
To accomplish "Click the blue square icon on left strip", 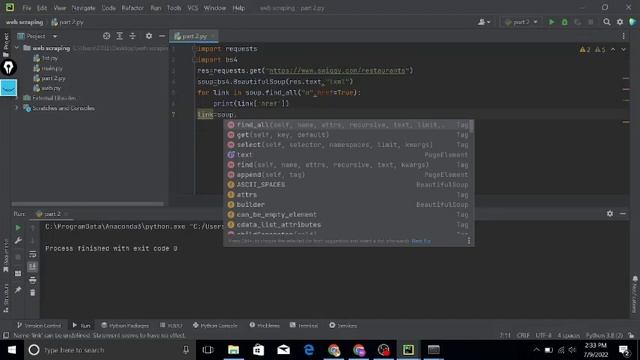I will pyautogui.click(x=8, y=88).
